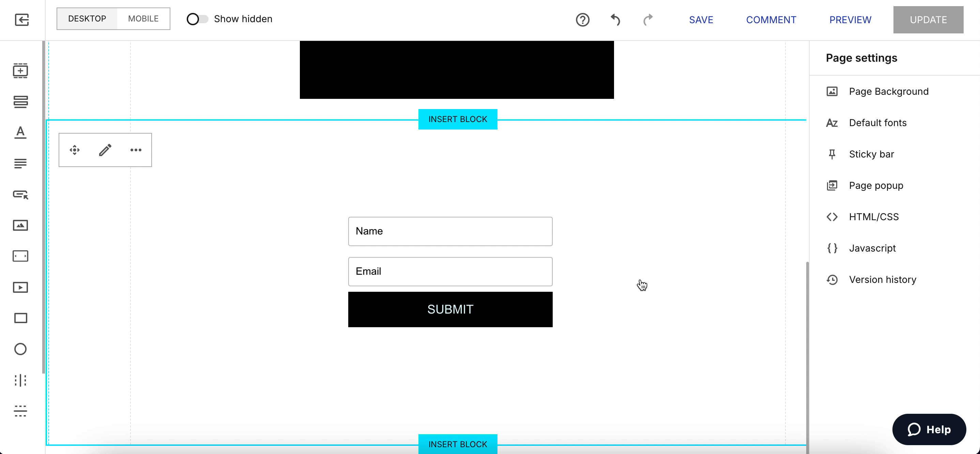Click the UPDATE button
The height and width of the screenshot is (454, 980).
coord(928,19)
